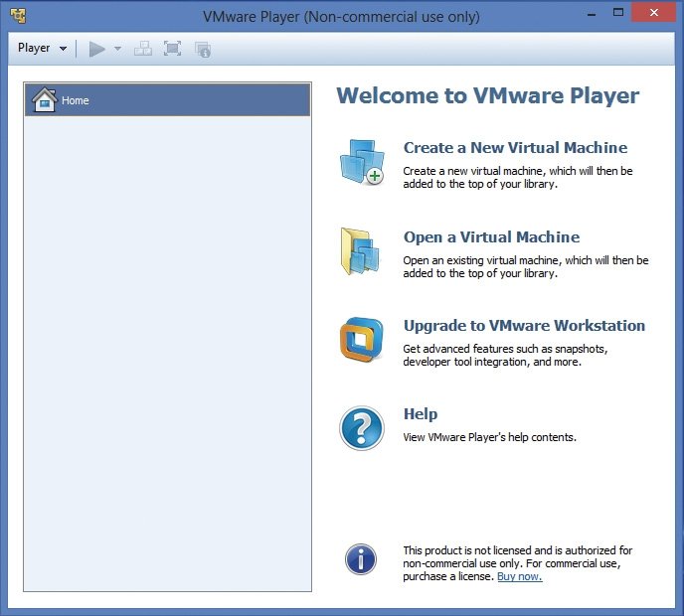Image resolution: width=684 pixels, height=616 pixels.
Task: Click the green Play virtual machine button
Action: tap(96, 49)
